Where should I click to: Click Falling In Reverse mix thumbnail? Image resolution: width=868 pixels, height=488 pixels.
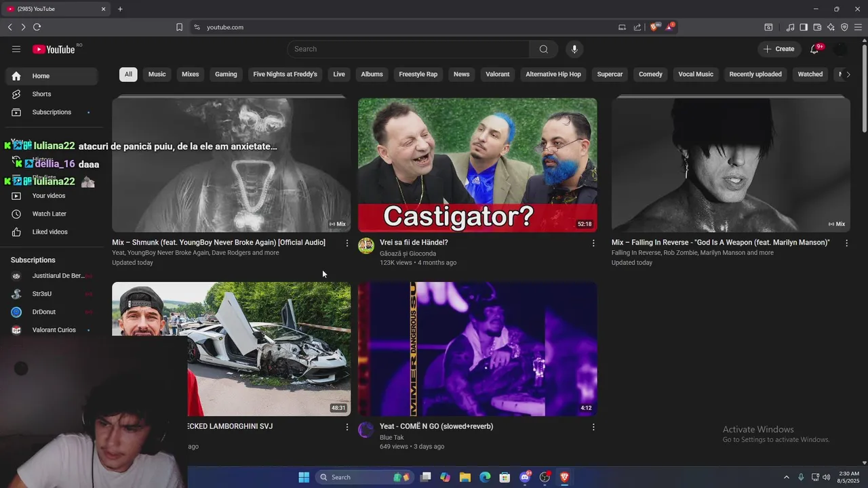(x=731, y=165)
